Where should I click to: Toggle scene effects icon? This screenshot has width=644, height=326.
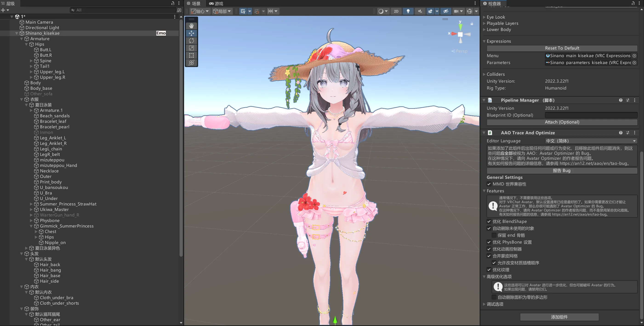click(430, 11)
